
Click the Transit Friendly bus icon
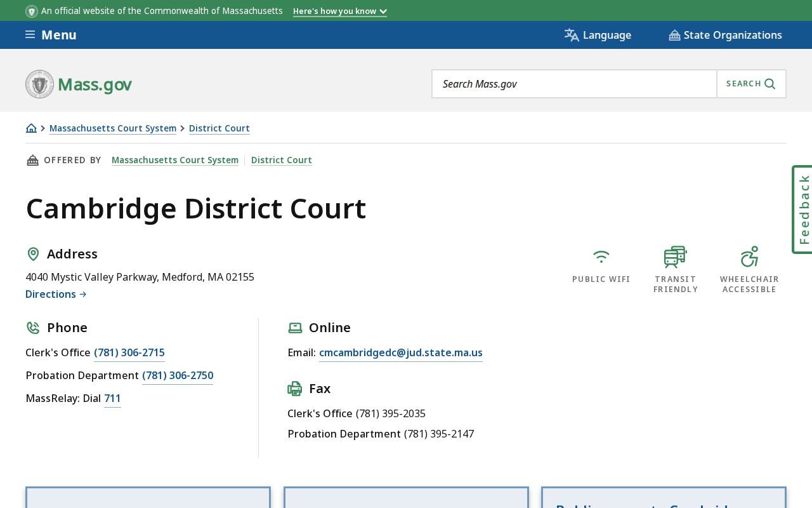pos(675,257)
